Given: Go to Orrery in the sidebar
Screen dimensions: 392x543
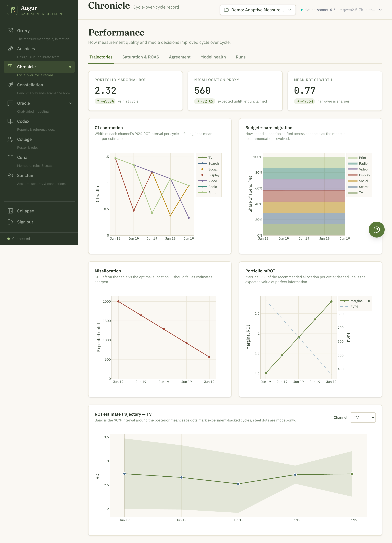Looking at the screenshot, I should click(39, 31).
